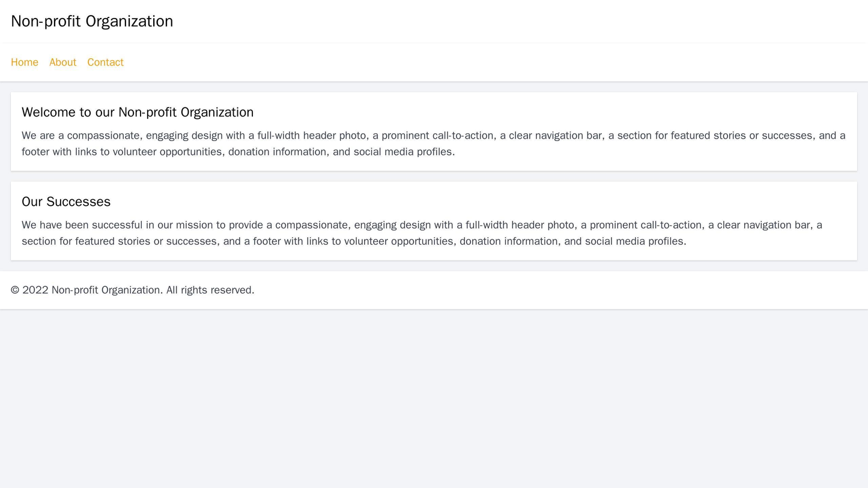This screenshot has width=868, height=488.
Task: Click blank navigation bar space right of Contact
Action: click(481, 62)
